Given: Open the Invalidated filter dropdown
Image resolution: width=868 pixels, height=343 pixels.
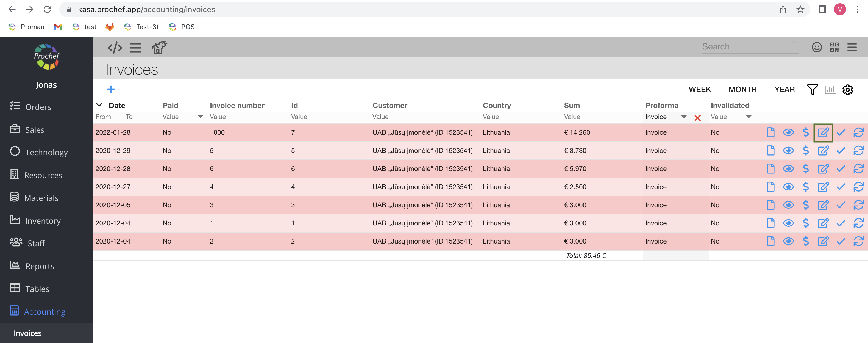Looking at the screenshot, I should (749, 117).
